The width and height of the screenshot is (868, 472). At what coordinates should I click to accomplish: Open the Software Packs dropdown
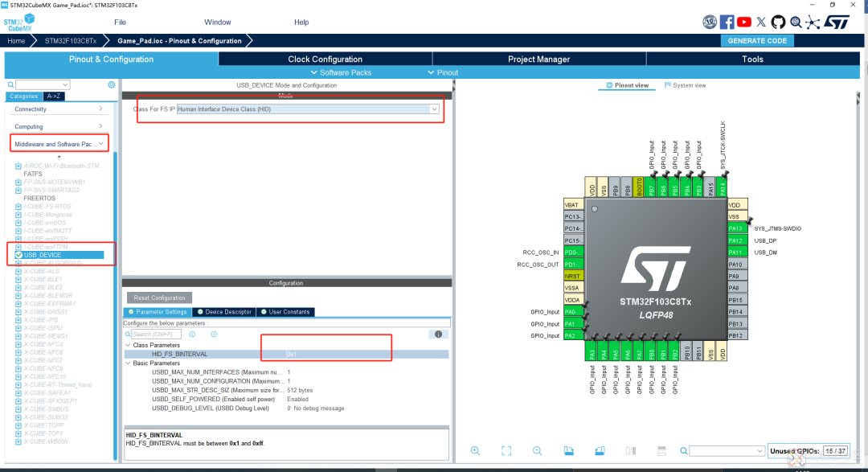pyautogui.click(x=341, y=72)
